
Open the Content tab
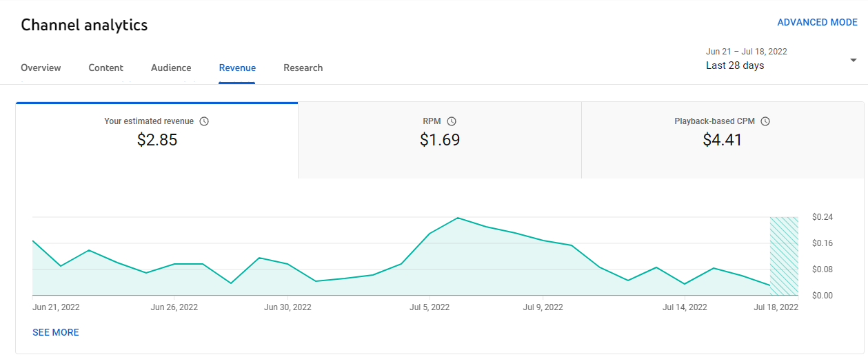click(105, 68)
